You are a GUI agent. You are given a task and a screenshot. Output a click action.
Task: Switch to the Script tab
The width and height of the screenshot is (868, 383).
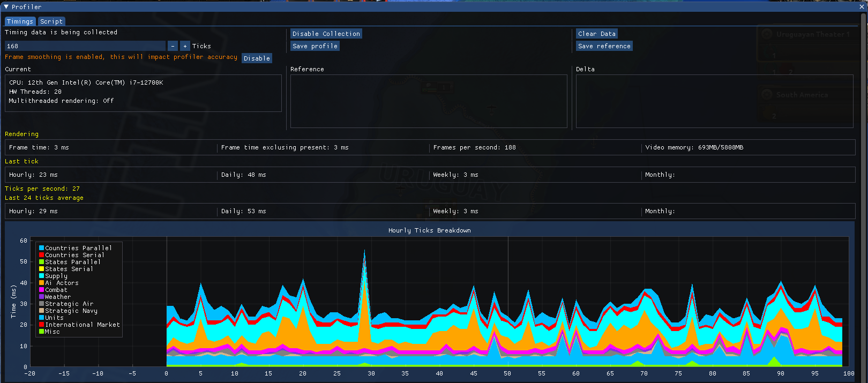[x=51, y=21]
